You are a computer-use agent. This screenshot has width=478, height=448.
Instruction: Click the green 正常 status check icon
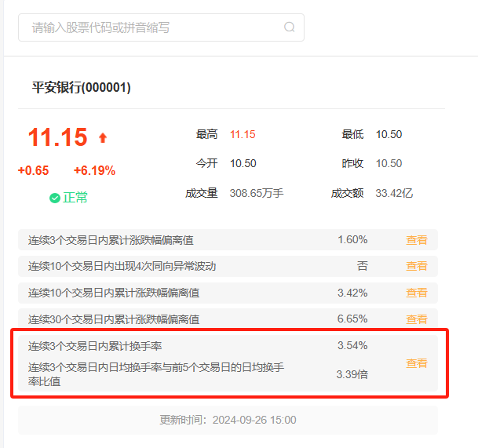(55, 198)
